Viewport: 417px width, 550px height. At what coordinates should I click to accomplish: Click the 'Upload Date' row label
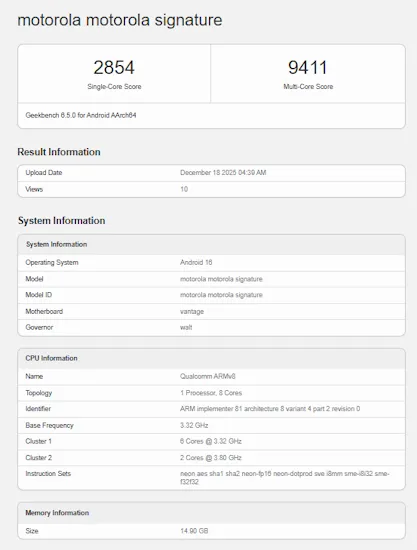[x=43, y=173]
